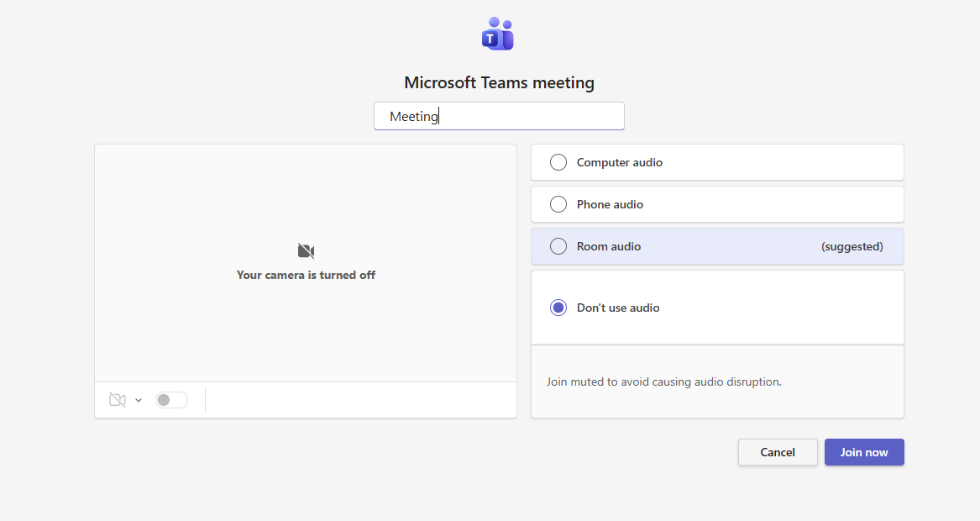Click the 'Phone audio' label text
The height and width of the screenshot is (521, 980).
click(x=610, y=204)
